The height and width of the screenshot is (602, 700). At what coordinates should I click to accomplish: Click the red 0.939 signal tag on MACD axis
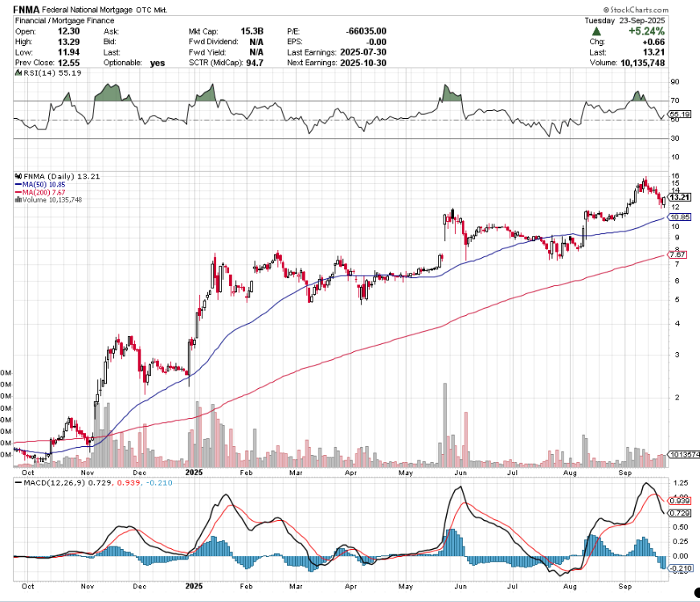click(680, 501)
